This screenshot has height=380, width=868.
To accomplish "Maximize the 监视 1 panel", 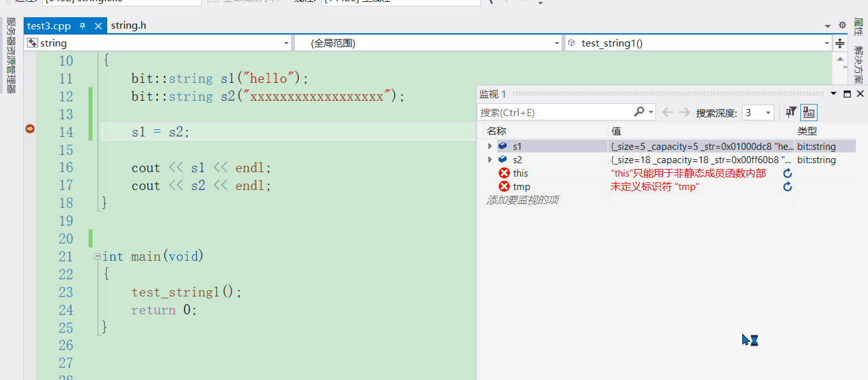I will tap(847, 94).
